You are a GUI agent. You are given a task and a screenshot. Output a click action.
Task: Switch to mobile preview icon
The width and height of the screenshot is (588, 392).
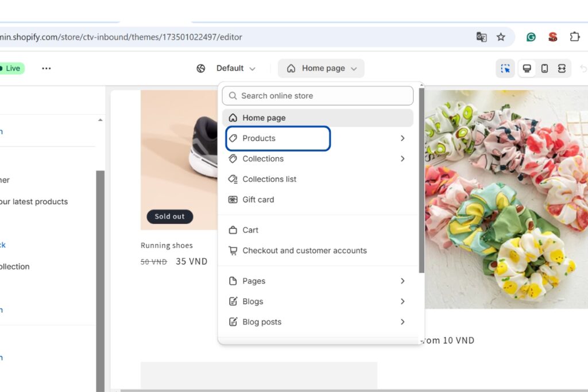pyautogui.click(x=544, y=68)
